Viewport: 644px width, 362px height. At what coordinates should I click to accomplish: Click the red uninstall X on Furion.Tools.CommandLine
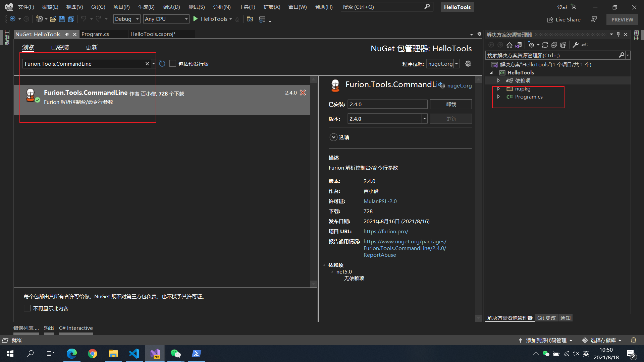(303, 93)
